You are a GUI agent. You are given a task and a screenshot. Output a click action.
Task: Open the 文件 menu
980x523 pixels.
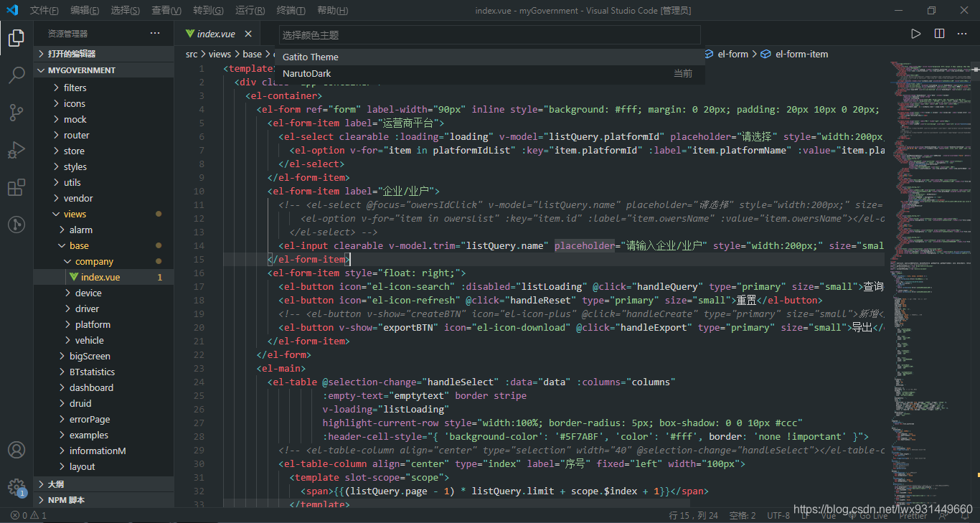pyautogui.click(x=44, y=10)
